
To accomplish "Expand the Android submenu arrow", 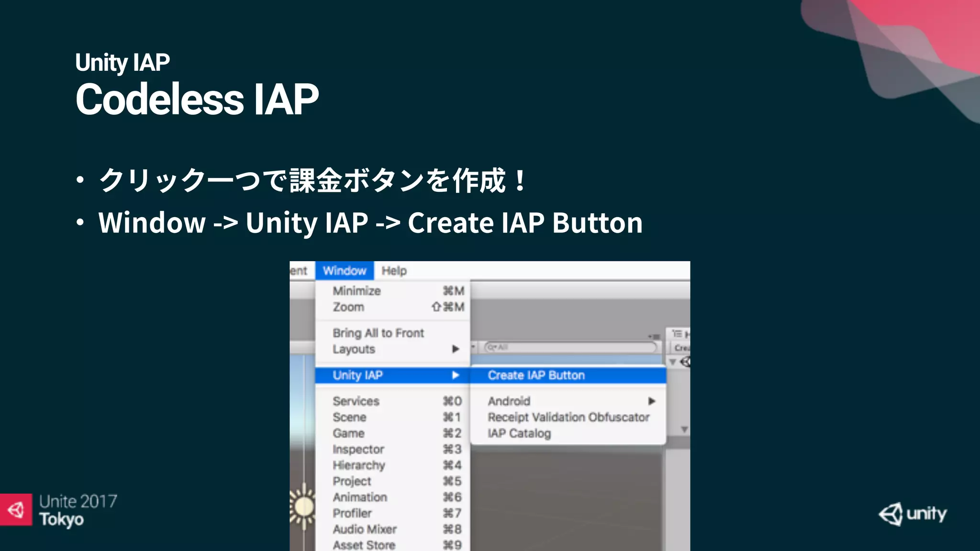I will point(651,401).
